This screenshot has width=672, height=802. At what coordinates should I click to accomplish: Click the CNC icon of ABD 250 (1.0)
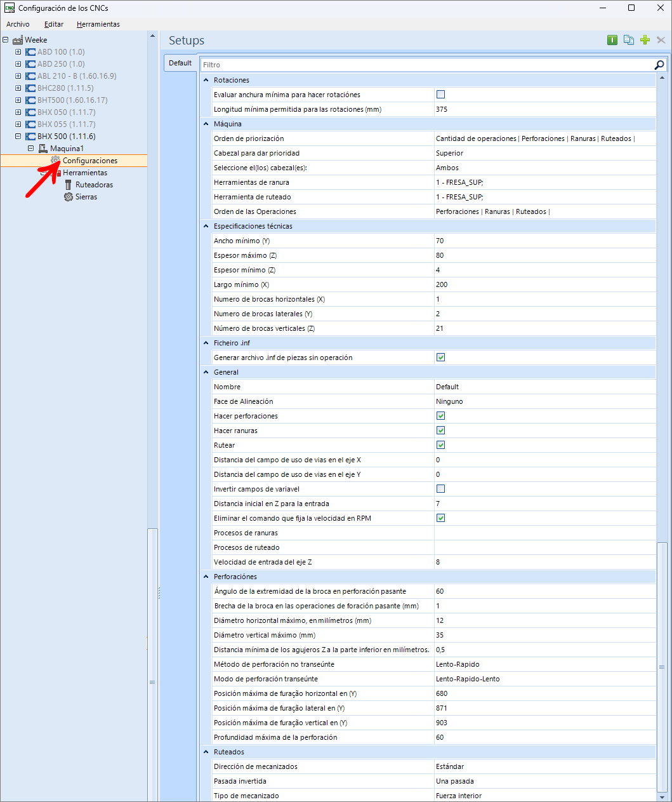pyautogui.click(x=30, y=64)
